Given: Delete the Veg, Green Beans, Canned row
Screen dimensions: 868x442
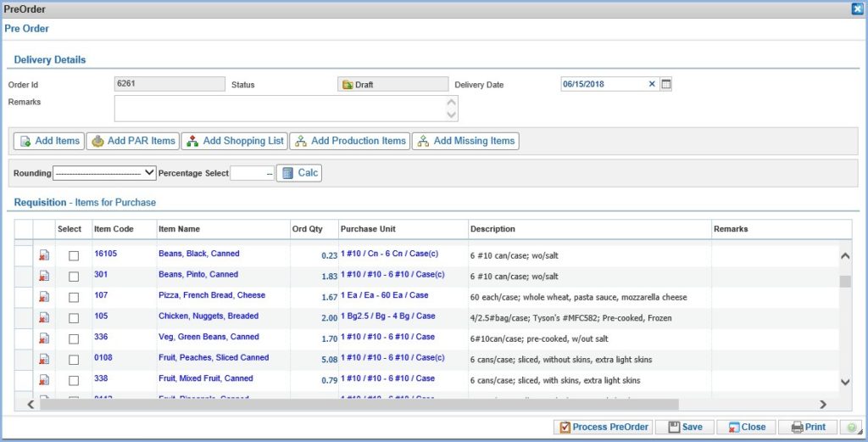Looking at the screenshot, I should point(44,338).
